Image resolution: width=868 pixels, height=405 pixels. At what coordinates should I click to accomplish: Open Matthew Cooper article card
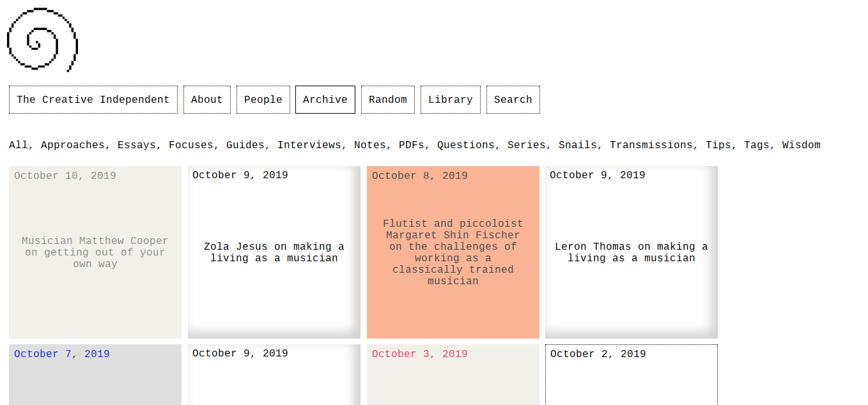coord(95,252)
